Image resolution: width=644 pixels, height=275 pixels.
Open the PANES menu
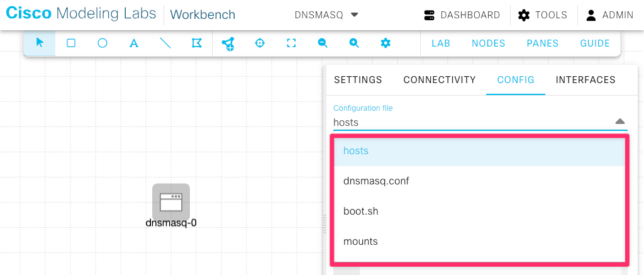(543, 43)
